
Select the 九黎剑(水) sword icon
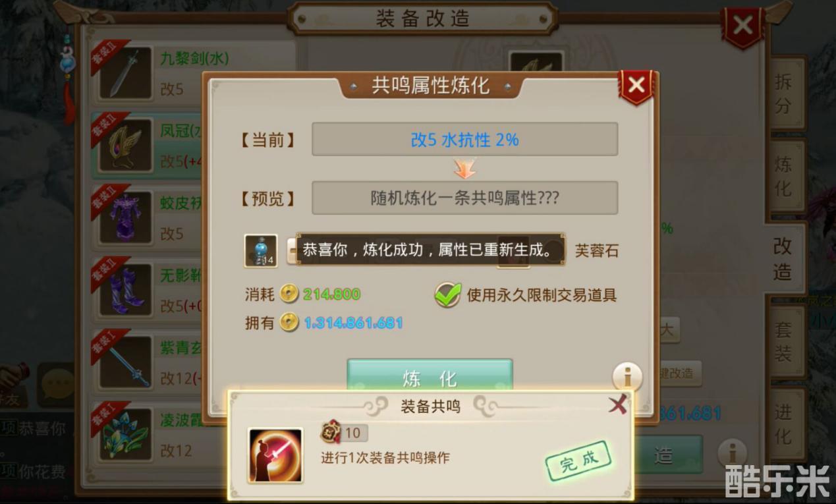(x=125, y=73)
